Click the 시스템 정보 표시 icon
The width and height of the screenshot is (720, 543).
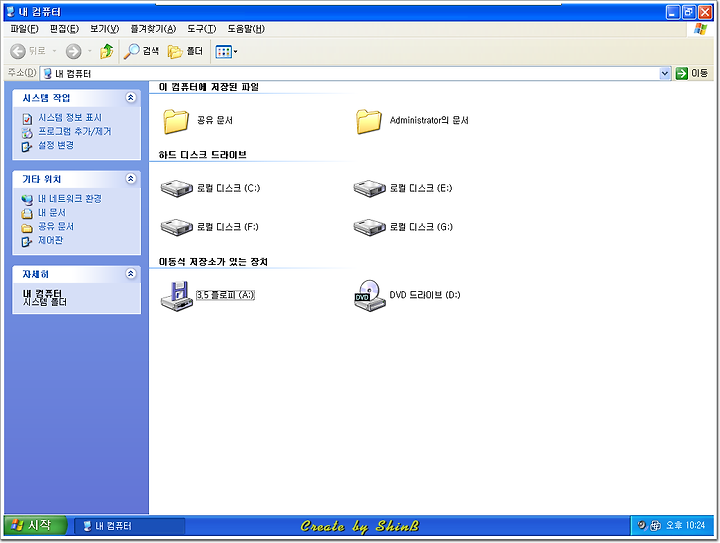tap(27, 119)
